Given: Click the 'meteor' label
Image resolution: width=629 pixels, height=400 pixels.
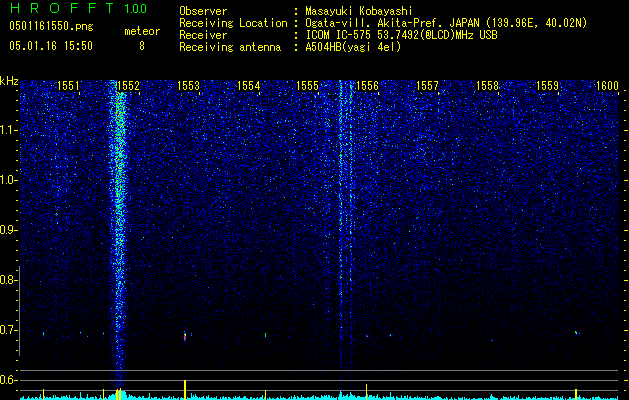Looking at the screenshot, I should coord(142,31).
